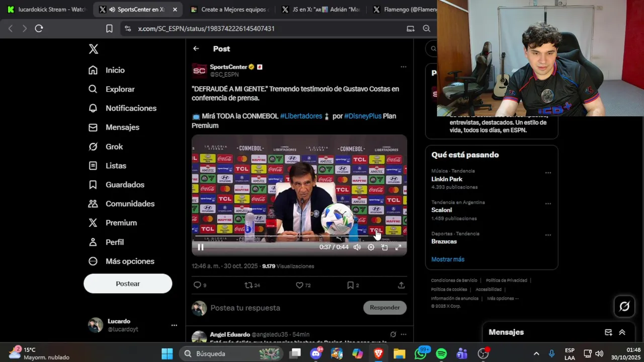This screenshot has width=644, height=362.
Task: Click the reply comment icon on post
Action: [x=197, y=285]
